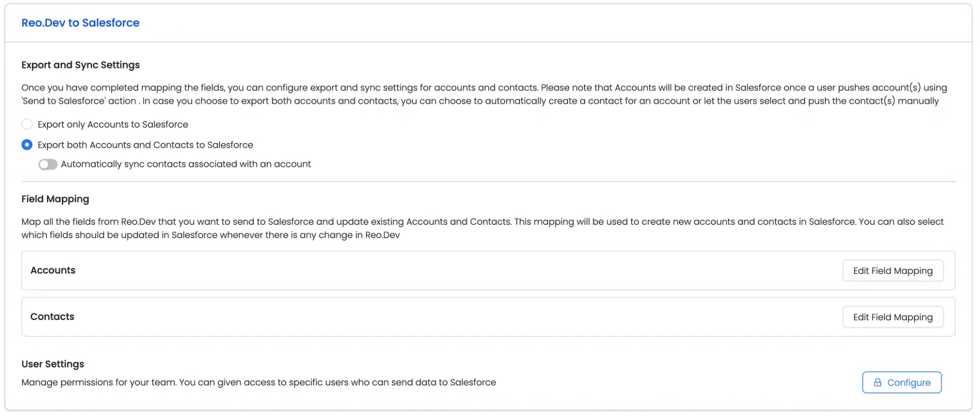Viewport: 980px width, 419px height.
Task: Click the Configure text in User Settings
Action: point(908,382)
